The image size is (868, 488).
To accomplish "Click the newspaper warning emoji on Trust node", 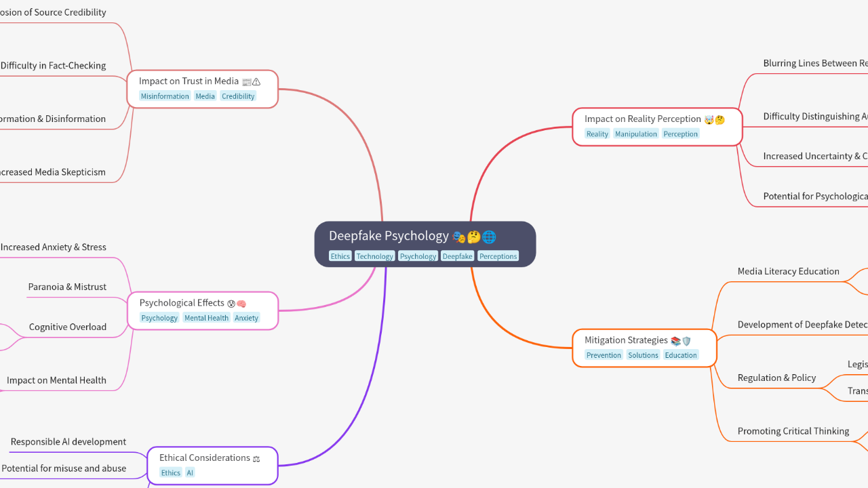I will click(x=252, y=81).
